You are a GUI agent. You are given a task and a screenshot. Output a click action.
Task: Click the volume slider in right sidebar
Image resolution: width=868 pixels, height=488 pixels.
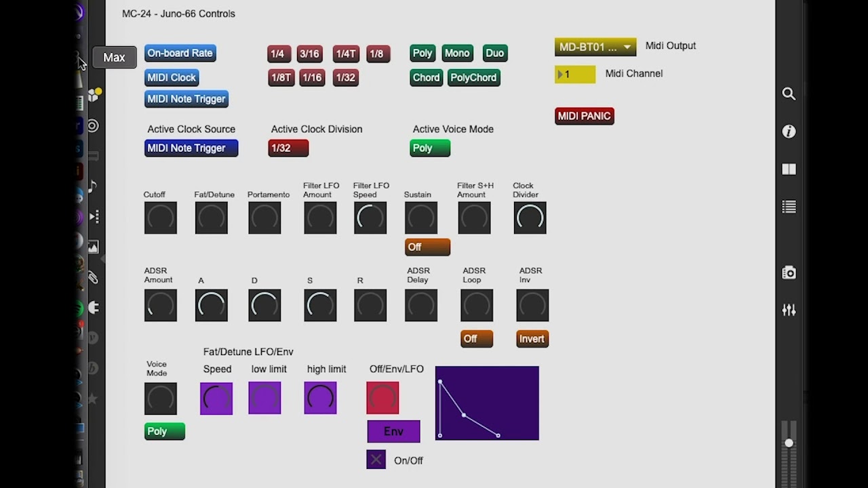point(789,443)
